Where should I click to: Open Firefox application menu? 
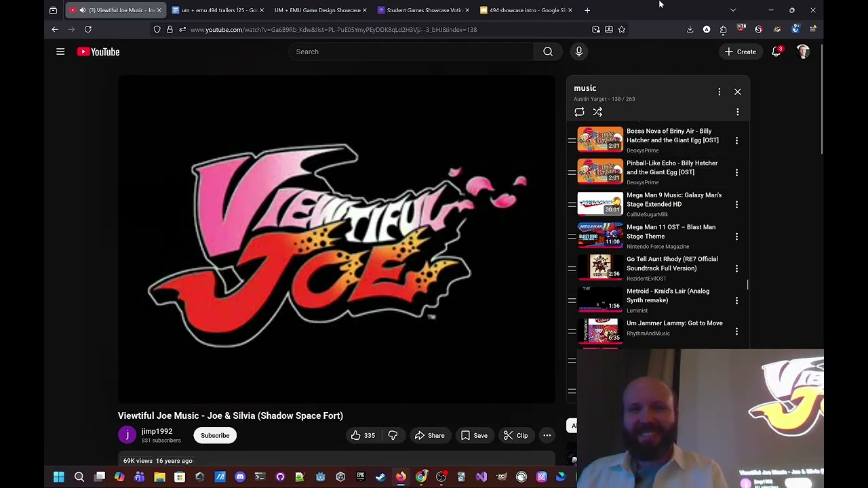pyautogui.click(x=813, y=29)
